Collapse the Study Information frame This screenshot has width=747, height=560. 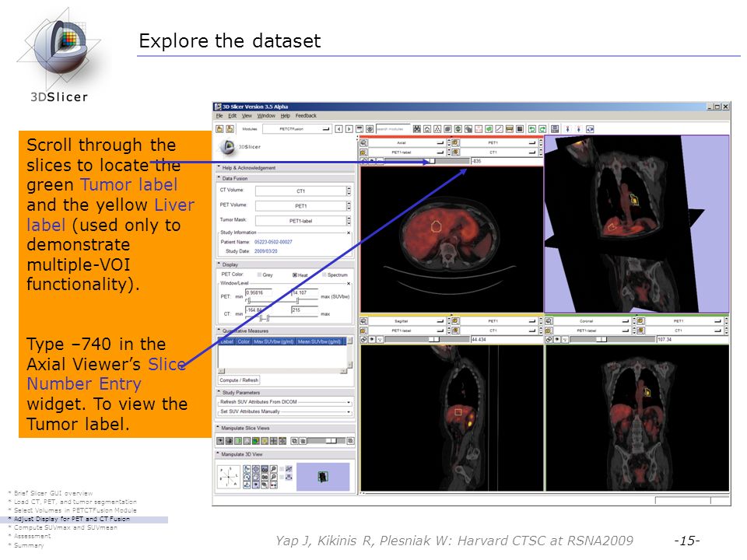click(x=349, y=233)
